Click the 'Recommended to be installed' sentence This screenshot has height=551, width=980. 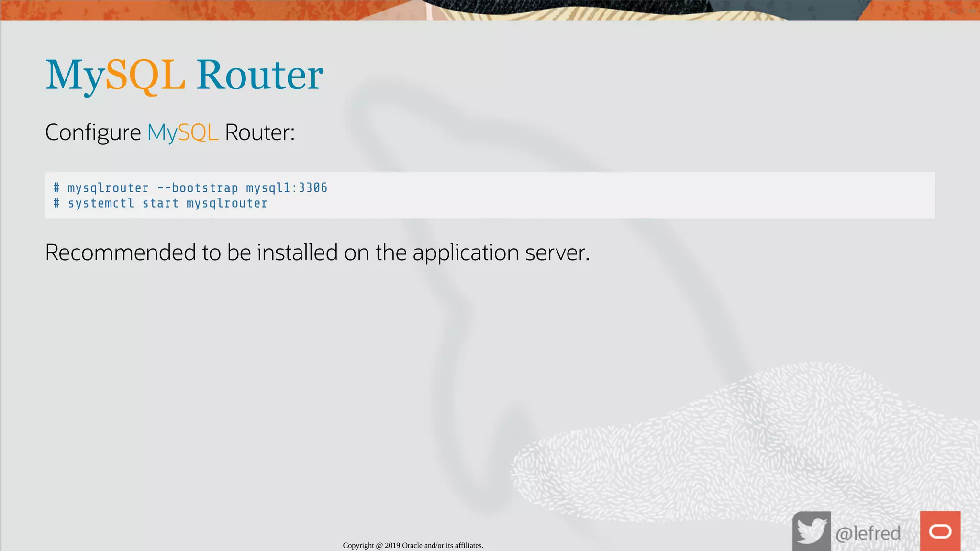tap(317, 253)
